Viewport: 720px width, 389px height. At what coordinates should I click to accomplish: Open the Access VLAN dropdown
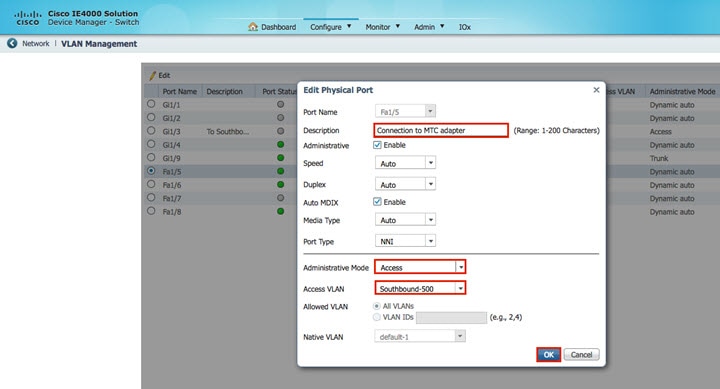[420, 288]
